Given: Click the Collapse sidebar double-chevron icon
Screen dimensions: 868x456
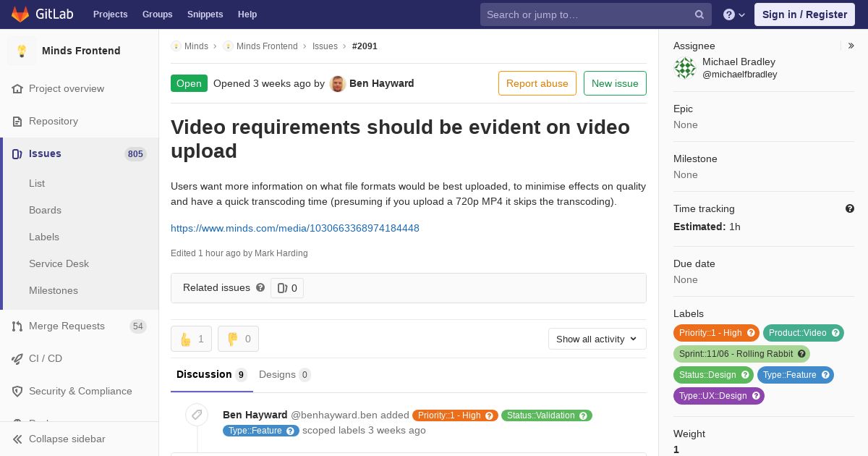Looking at the screenshot, I should (x=17, y=439).
